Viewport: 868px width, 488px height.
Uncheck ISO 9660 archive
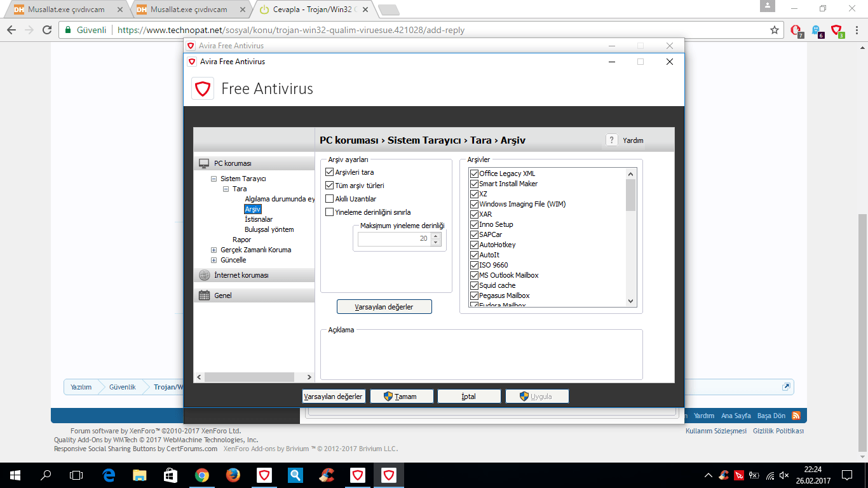tap(474, 265)
